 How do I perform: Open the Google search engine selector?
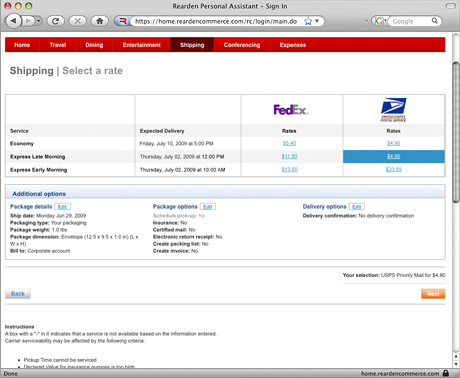380,21
